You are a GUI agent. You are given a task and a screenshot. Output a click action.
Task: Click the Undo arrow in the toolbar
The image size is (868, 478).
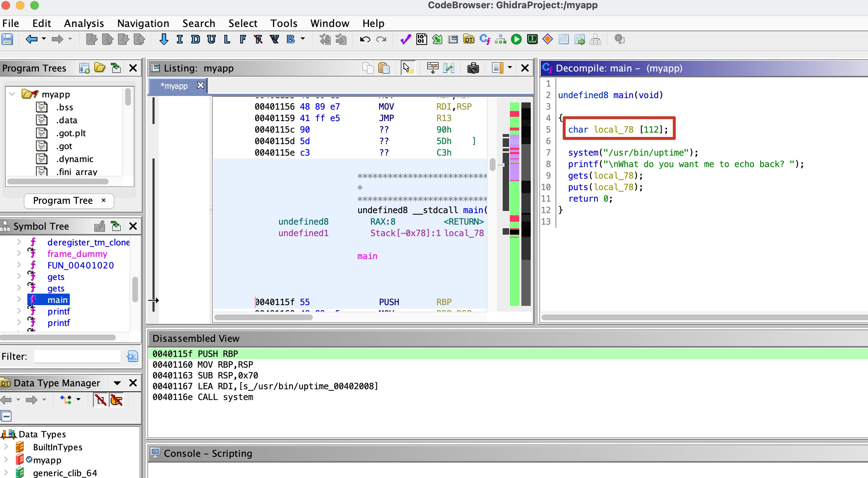coord(365,39)
